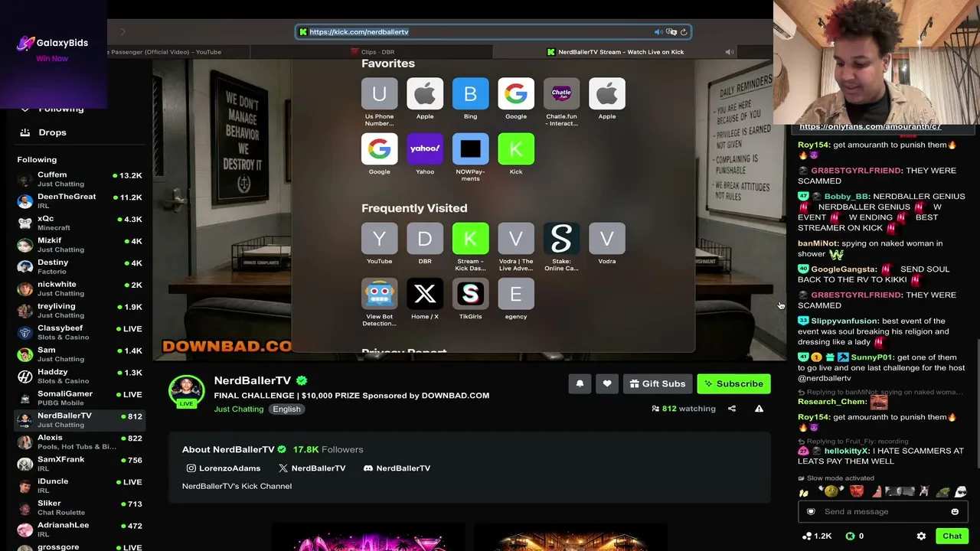
Task: Open AdrianahLee channel in sidebar
Action: pyautogui.click(x=80, y=530)
